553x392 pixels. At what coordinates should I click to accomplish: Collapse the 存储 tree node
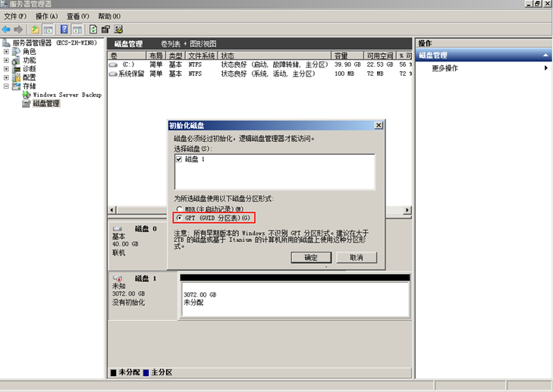pyautogui.click(x=7, y=86)
